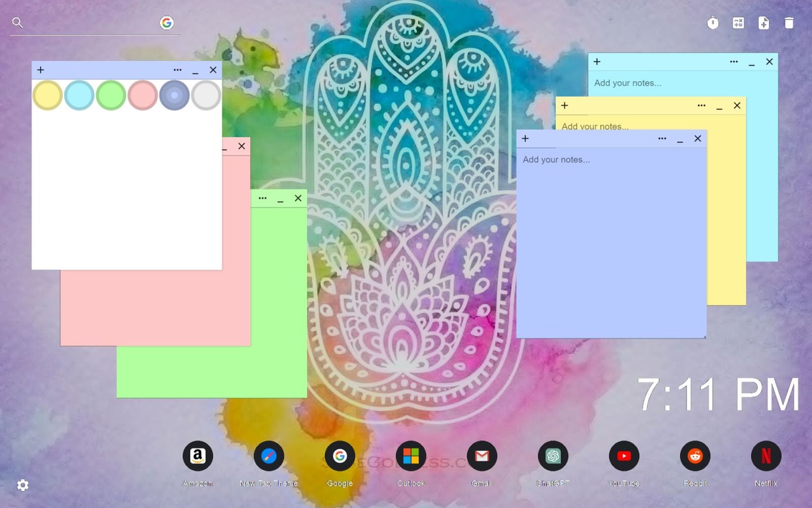Choose the white color swatch
This screenshot has width=812, height=508.
206,95
